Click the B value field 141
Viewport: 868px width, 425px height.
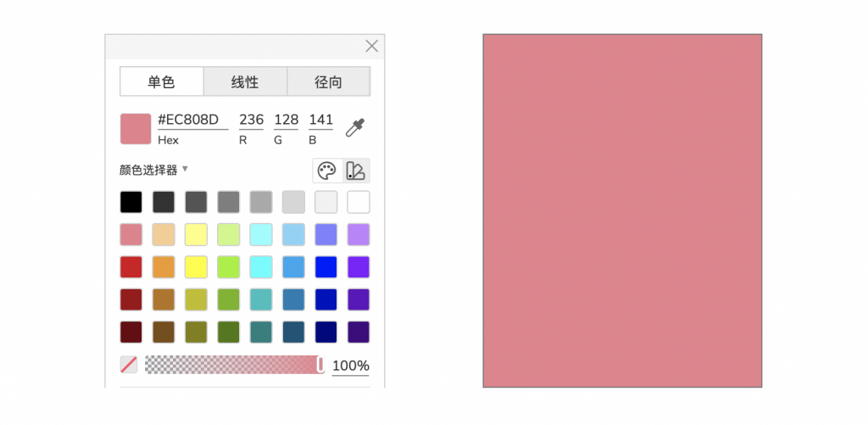pyautogui.click(x=320, y=120)
